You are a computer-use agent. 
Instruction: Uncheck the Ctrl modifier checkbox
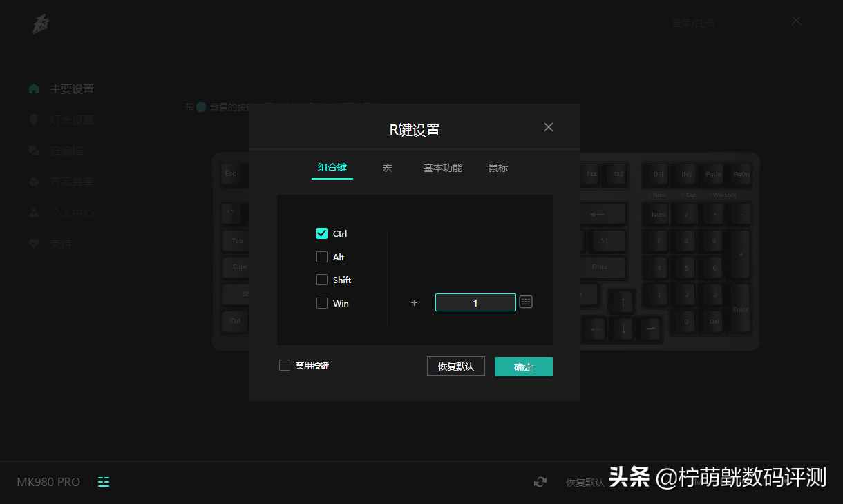322,233
